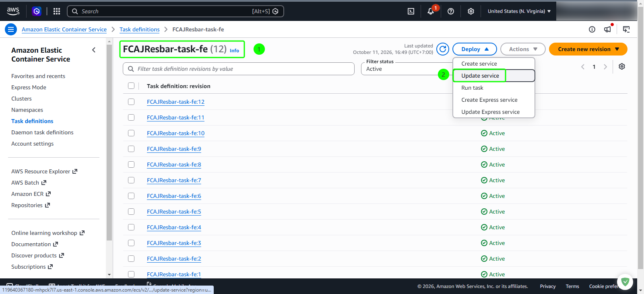Screen dimensions: 644x294
Task: Go to next page of revisions
Action: click(605, 67)
